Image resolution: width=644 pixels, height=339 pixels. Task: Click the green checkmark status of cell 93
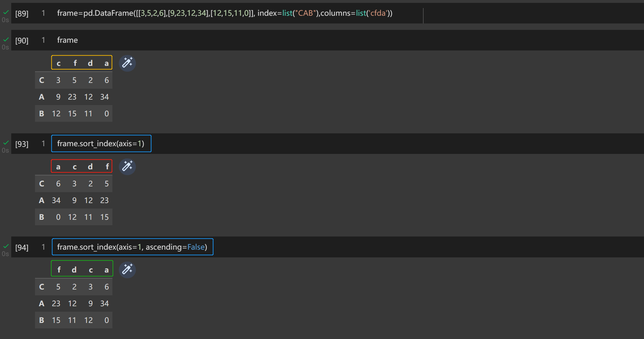point(6,143)
